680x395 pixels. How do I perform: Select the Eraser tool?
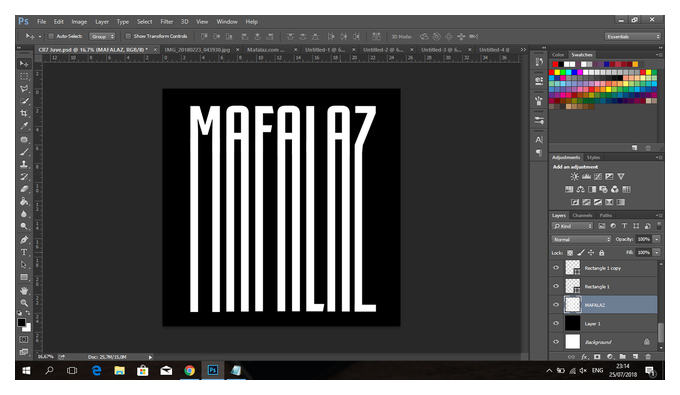point(24,189)
